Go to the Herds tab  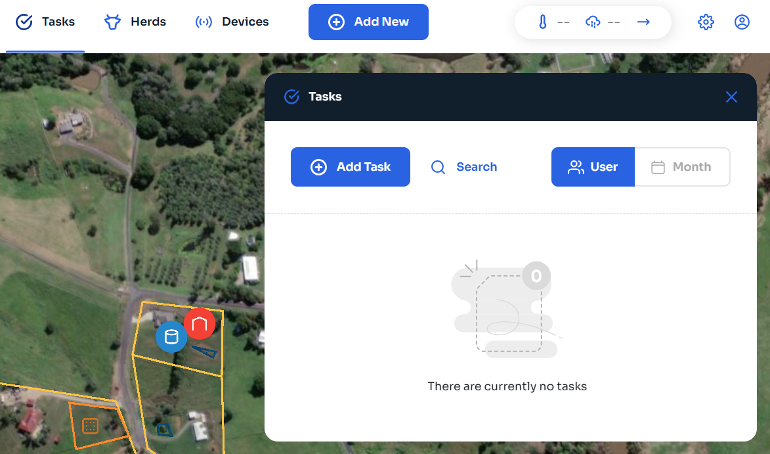point(135,22)
